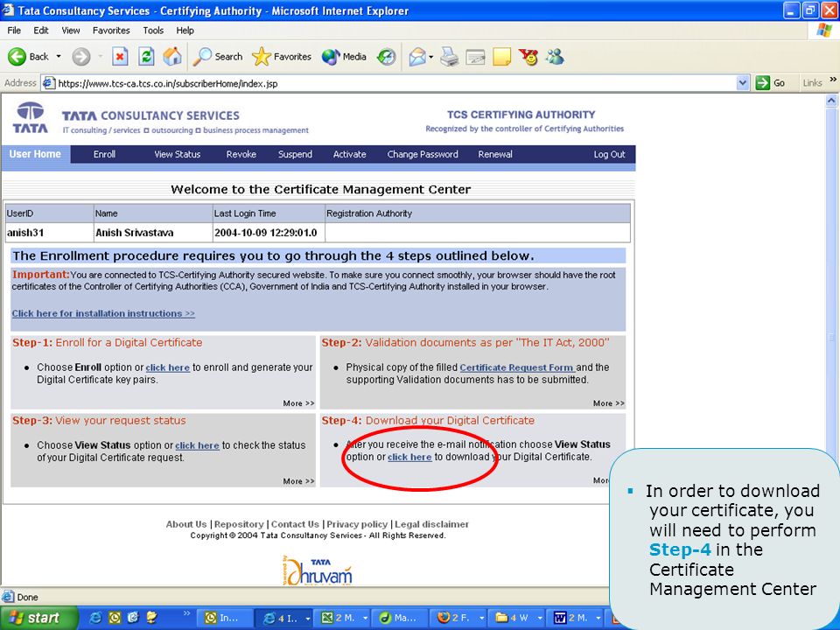Open View Status in navigation bar
This screenshot has width=840, height=630.
pos(178,154)
